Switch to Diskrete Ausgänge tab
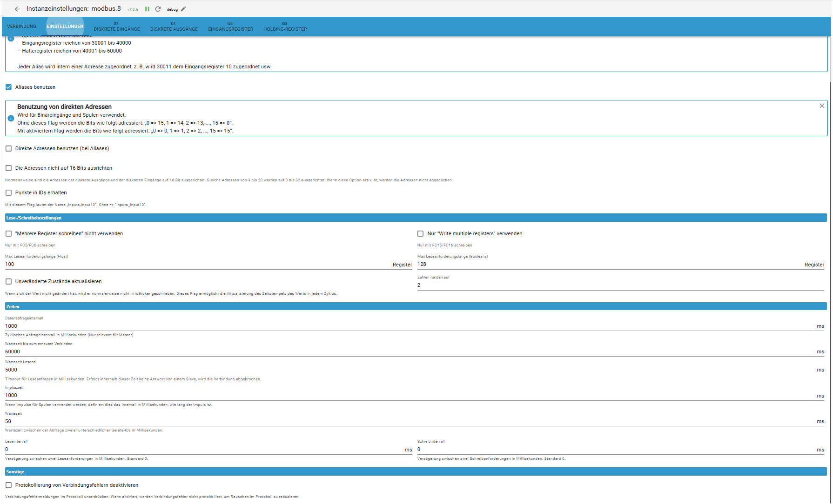The image size is (833, 504). click(174, 27)
